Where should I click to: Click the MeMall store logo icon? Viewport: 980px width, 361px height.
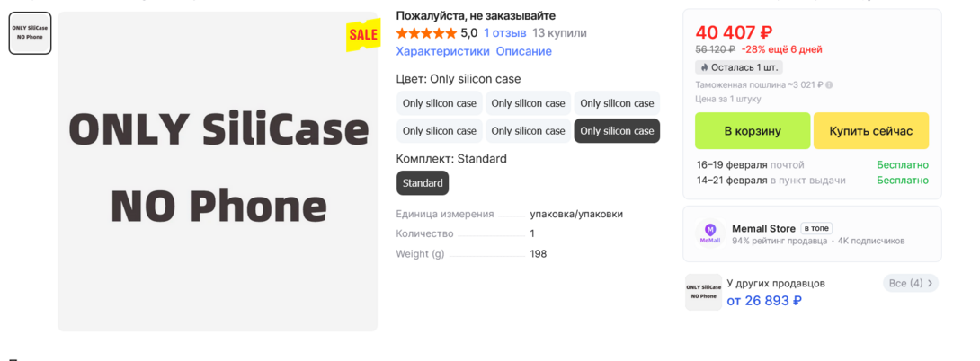pos(710,233)
